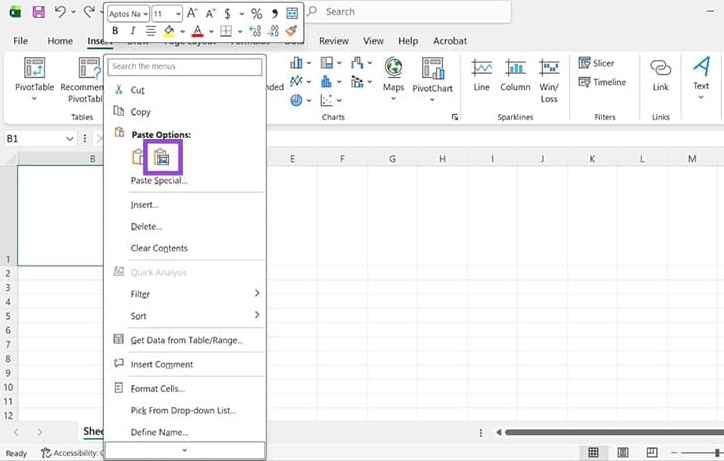This screenshot has width=724, height=461.
Task: Open the pie chart type dropdown
Action: tap(309, 100)
